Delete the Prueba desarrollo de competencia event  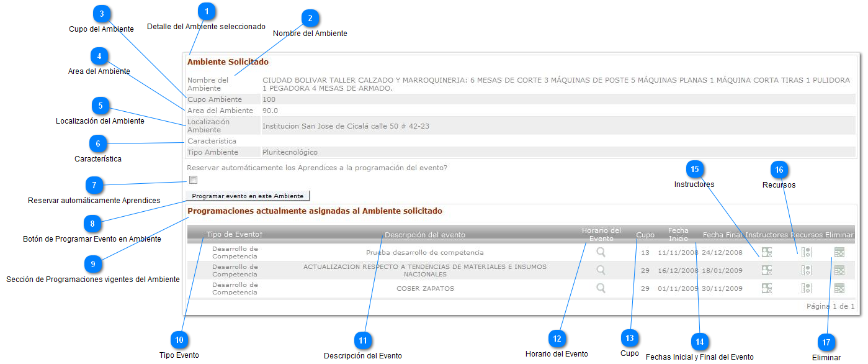(x=839, y=252)
